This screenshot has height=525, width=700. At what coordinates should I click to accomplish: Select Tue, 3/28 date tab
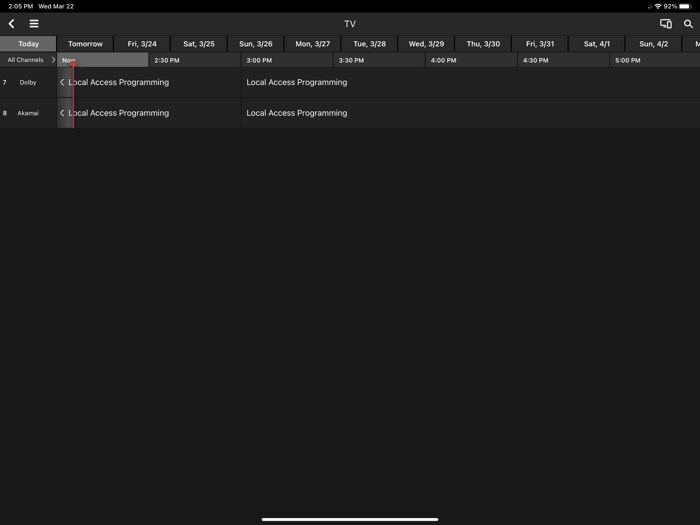tap(369, 44)
